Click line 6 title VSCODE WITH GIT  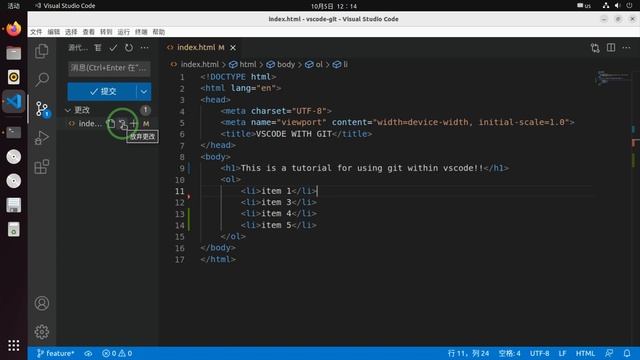293,134
